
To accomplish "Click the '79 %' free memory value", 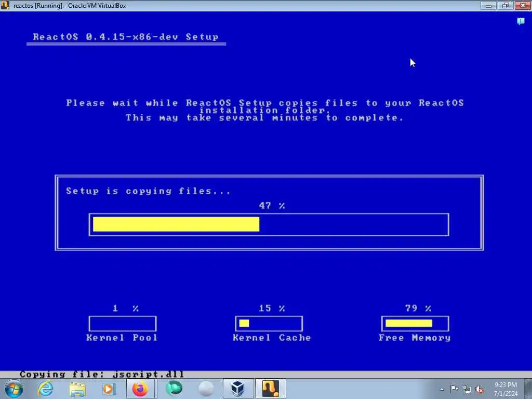I will point(418,309).
